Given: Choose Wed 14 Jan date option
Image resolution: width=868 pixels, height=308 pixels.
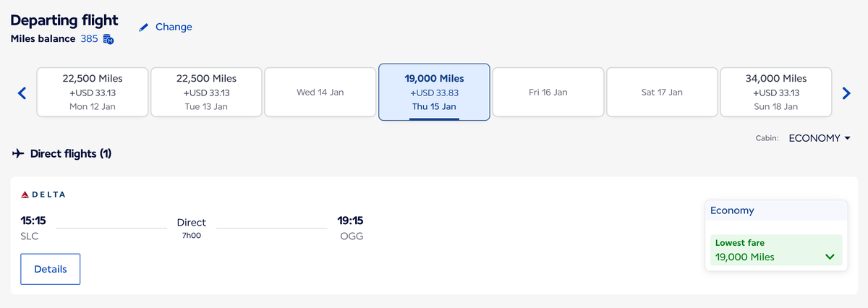Looking at the screenshot, I should coord(320,93).
